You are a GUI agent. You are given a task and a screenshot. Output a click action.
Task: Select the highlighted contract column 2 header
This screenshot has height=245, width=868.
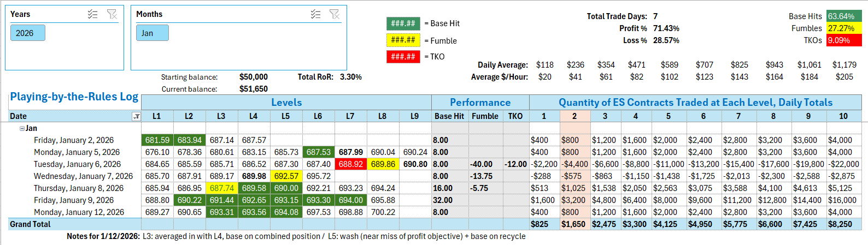click(574, 116)
